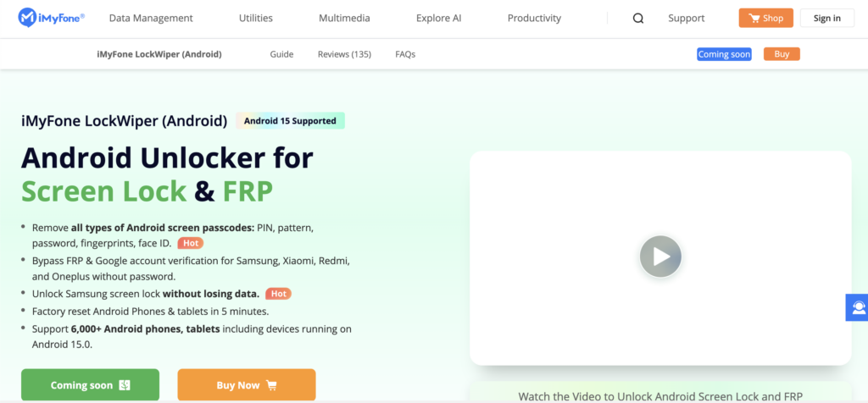Expand the Explore AI menu
The image size is (868, 403).
[439, 19]
